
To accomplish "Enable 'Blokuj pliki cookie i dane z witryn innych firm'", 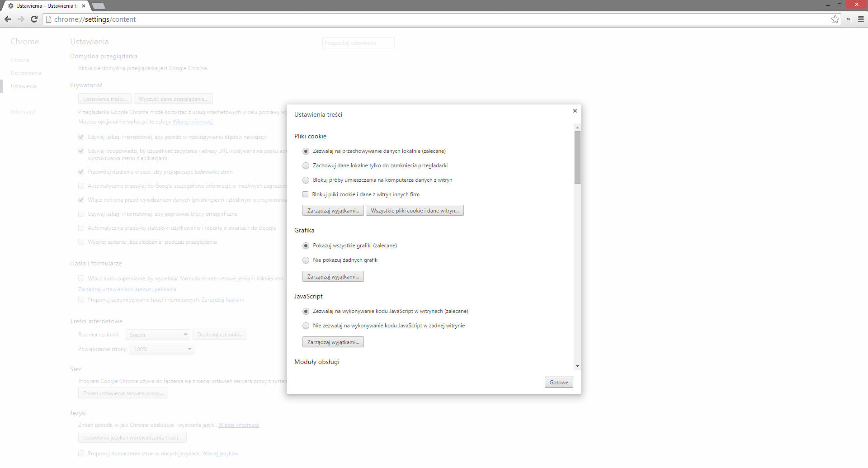I will pos(306,194).
